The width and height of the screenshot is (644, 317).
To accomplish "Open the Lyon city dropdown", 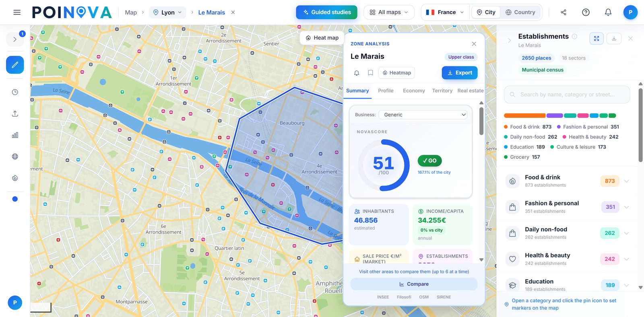I will (x=168, y=12).
